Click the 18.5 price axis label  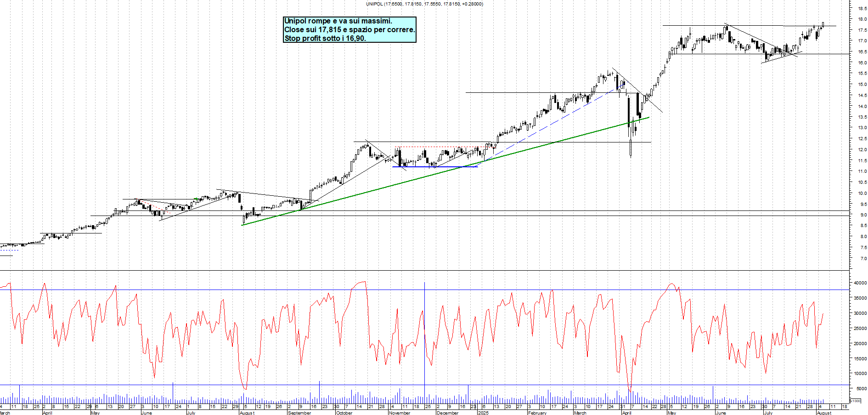[x=862, y=8]
